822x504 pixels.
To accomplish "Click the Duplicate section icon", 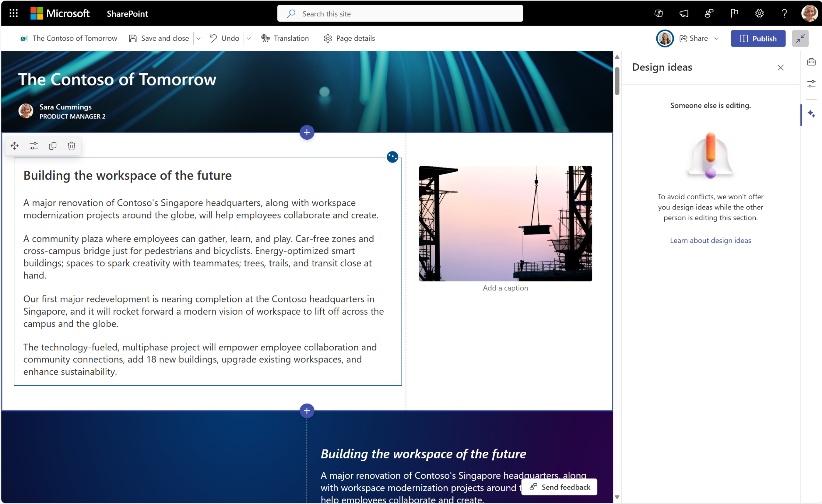I will 52,146.
